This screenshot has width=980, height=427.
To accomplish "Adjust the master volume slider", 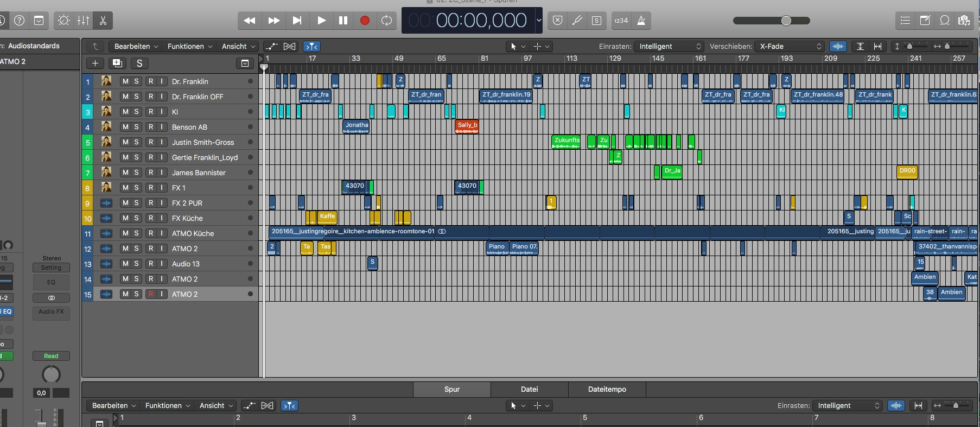I will click(772, 21).
